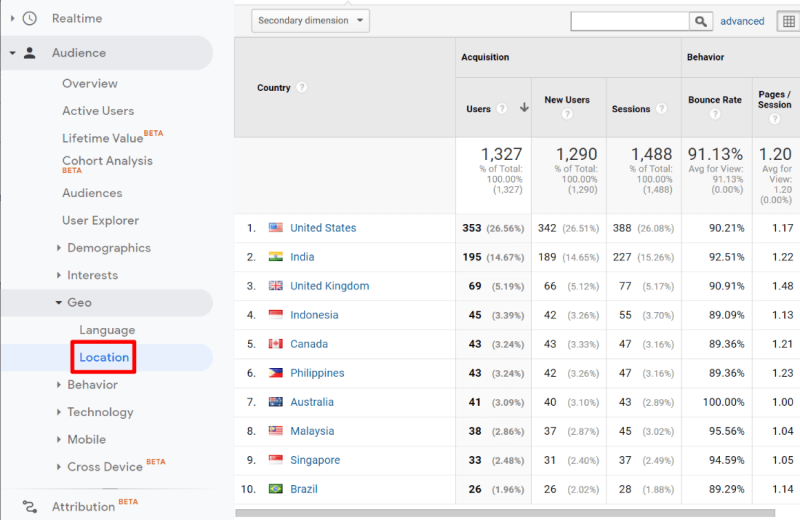The height and width of the screenshot is (520, 800).
Task: Select Location under Geo
Action: [104, 357]
